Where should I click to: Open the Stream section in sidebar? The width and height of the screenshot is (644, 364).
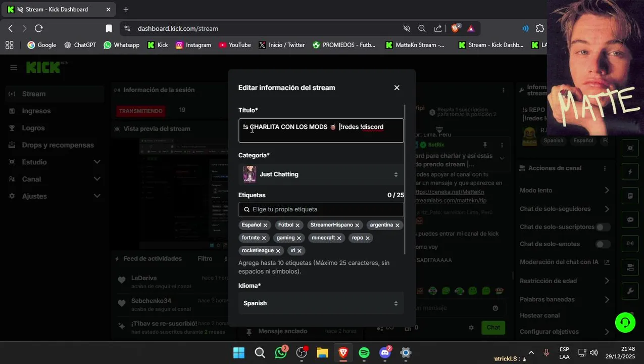55,94
